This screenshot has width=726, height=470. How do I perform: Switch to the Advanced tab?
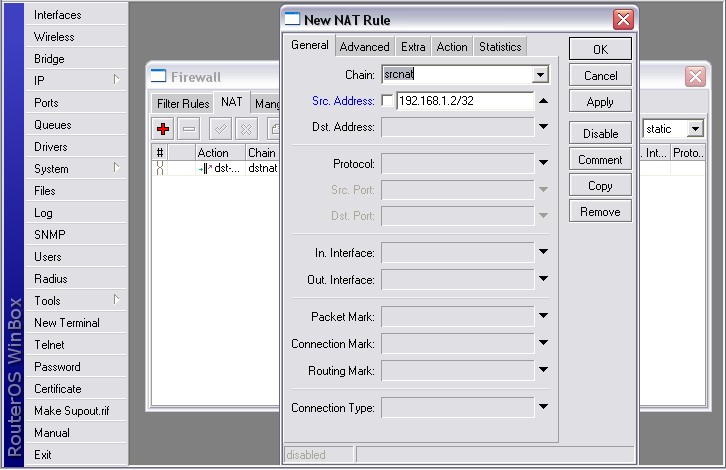[364, 47]
